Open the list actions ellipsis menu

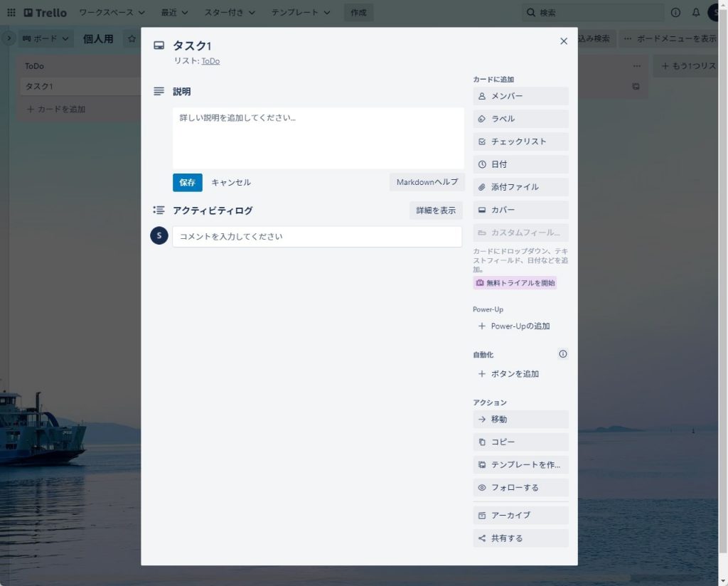tap(636, 66)
